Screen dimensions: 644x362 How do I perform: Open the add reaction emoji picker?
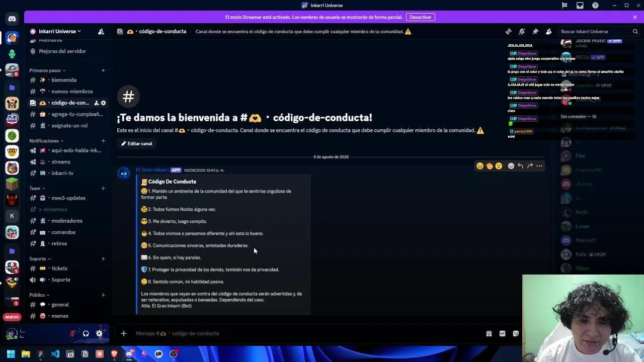pyautogui.click(x=511, y=166)
